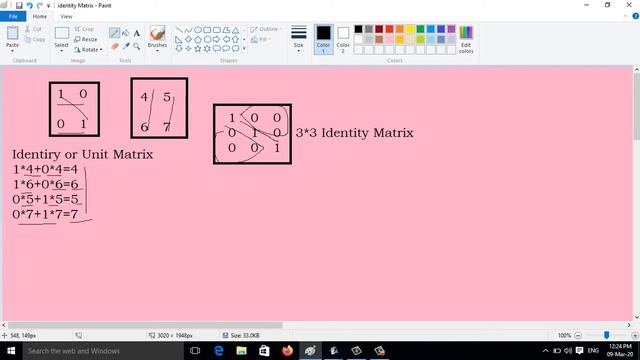Open Paint Help question mark icon
The image size is (640, 360).
(x=636, y=16)
